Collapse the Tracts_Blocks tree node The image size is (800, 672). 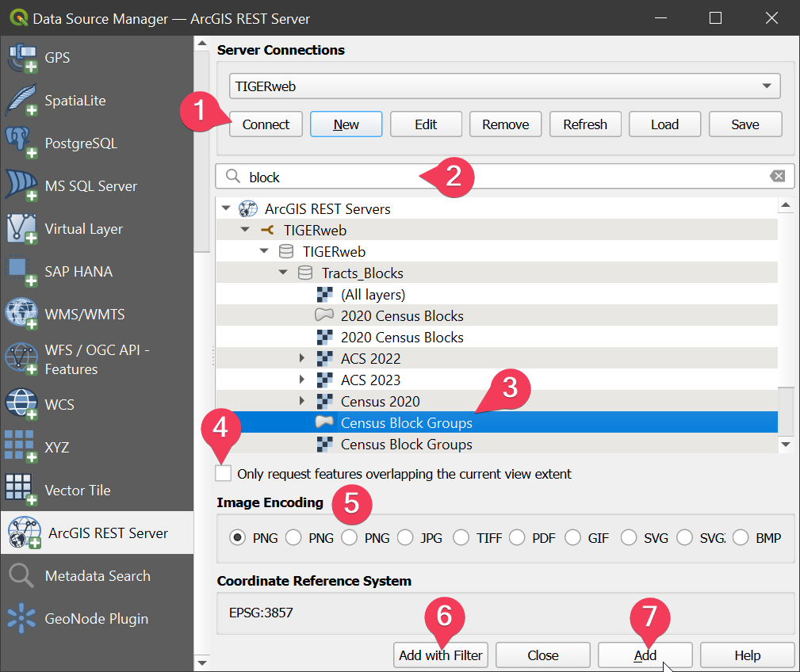pyautogui.click(x=283, y=273)
